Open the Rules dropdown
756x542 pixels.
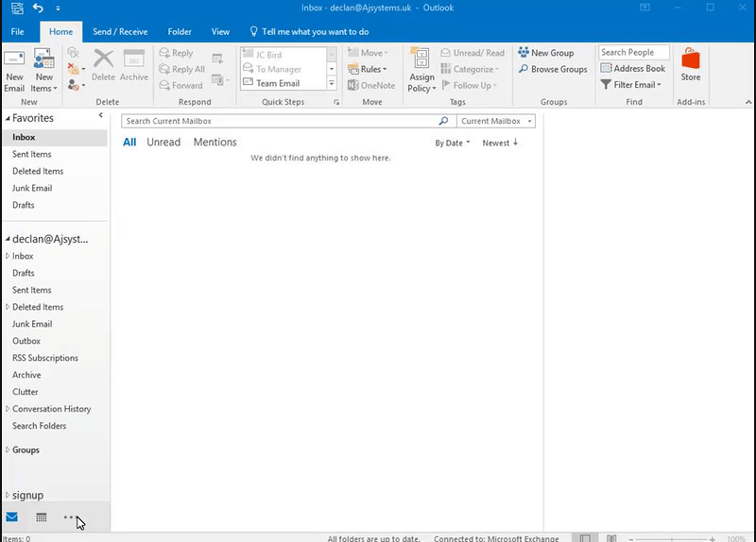[368, 69]
